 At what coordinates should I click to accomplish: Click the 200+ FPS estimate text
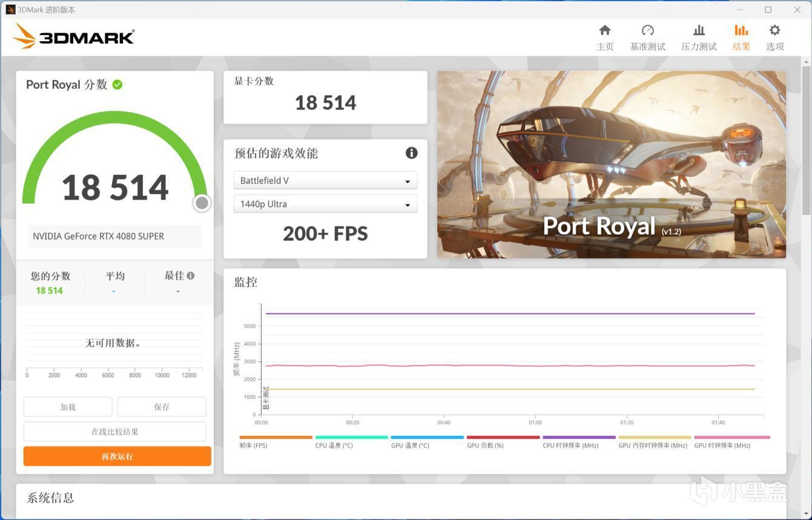coord(325,234)
